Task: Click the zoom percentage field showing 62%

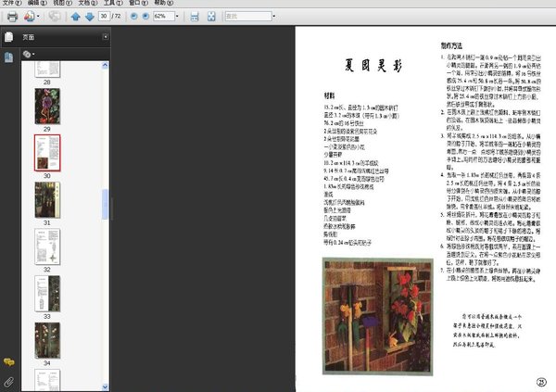Action: [x=164, y=16]
